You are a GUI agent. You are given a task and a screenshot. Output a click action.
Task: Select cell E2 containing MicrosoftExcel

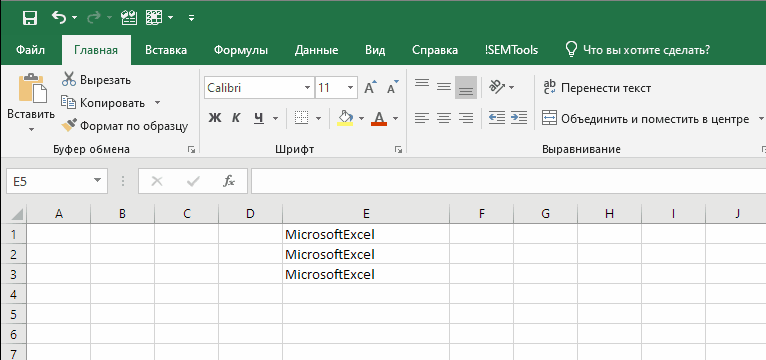pyautogui.click(x=366, y=254)
